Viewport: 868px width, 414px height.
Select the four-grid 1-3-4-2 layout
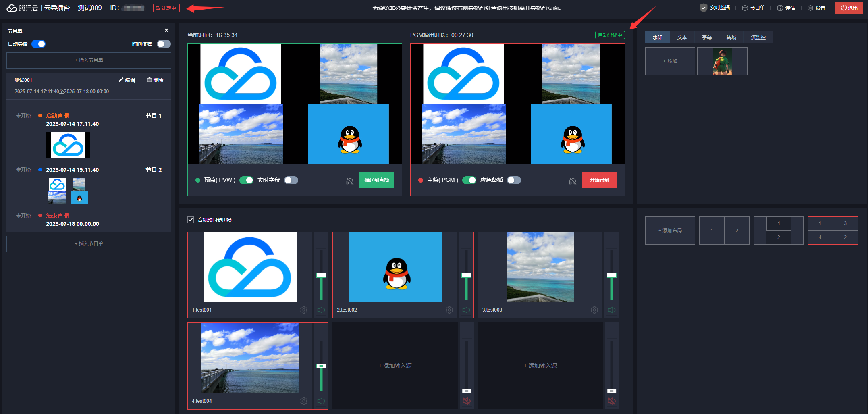coord(833,231)
